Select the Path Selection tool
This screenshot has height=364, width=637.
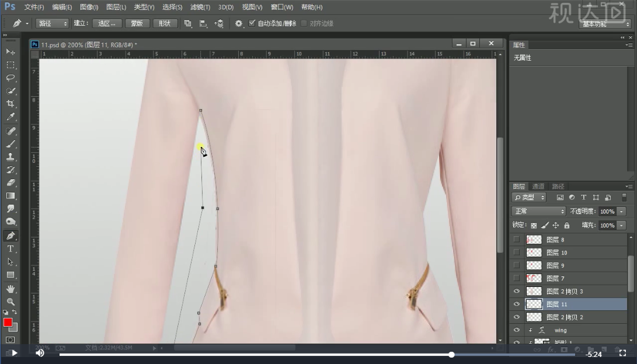pyautogui.click(x=11, y=262)
